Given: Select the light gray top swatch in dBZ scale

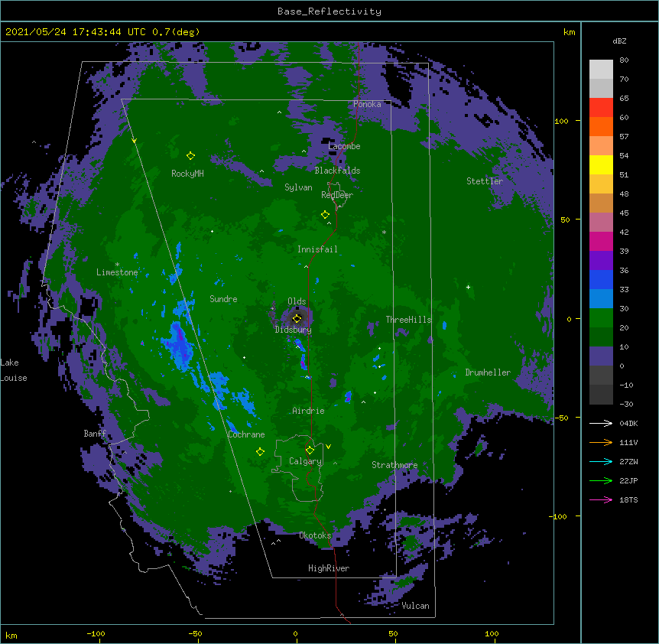Looking at the screenshot, I should (x=601, y=70).
